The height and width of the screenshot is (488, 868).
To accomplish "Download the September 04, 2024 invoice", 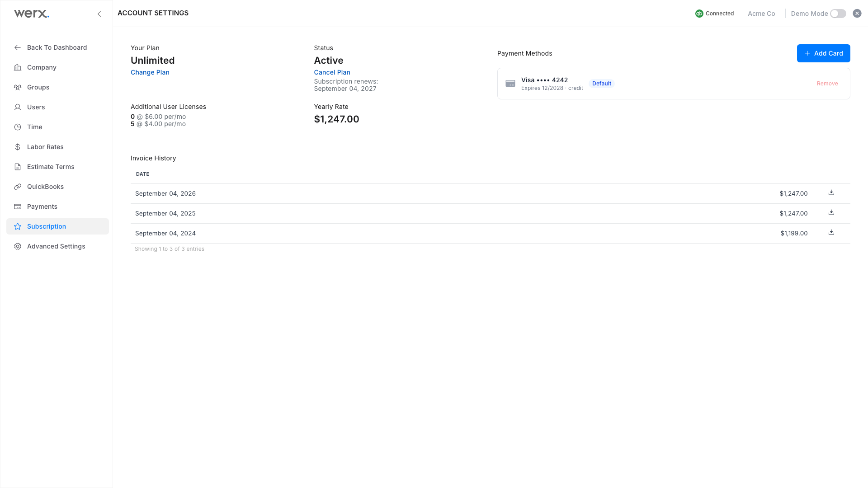I will [831, 232].
